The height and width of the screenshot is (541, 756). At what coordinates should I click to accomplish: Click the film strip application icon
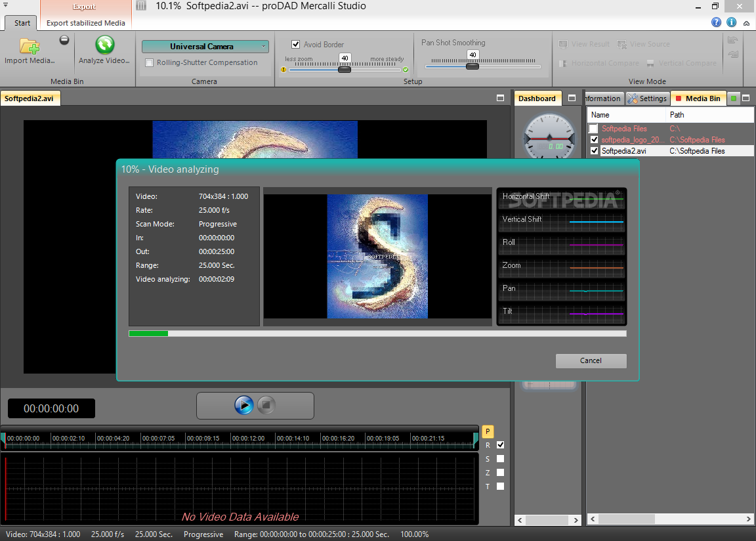tap(141, 6)
